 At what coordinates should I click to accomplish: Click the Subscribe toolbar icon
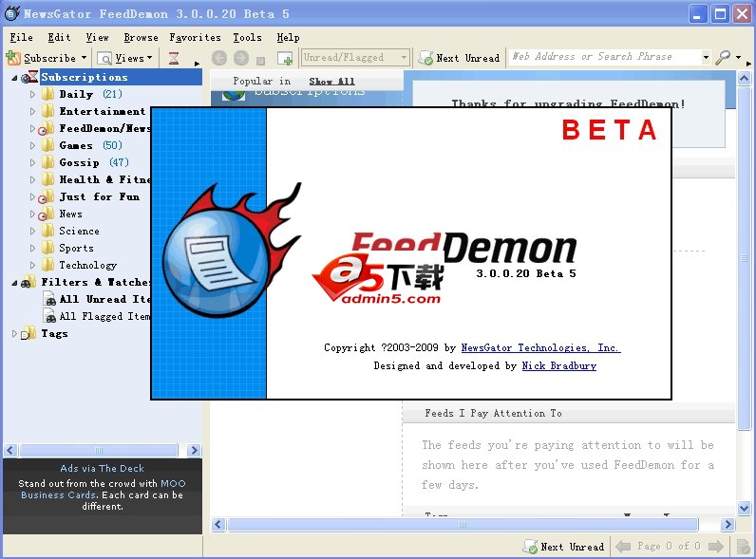[13, 58]
